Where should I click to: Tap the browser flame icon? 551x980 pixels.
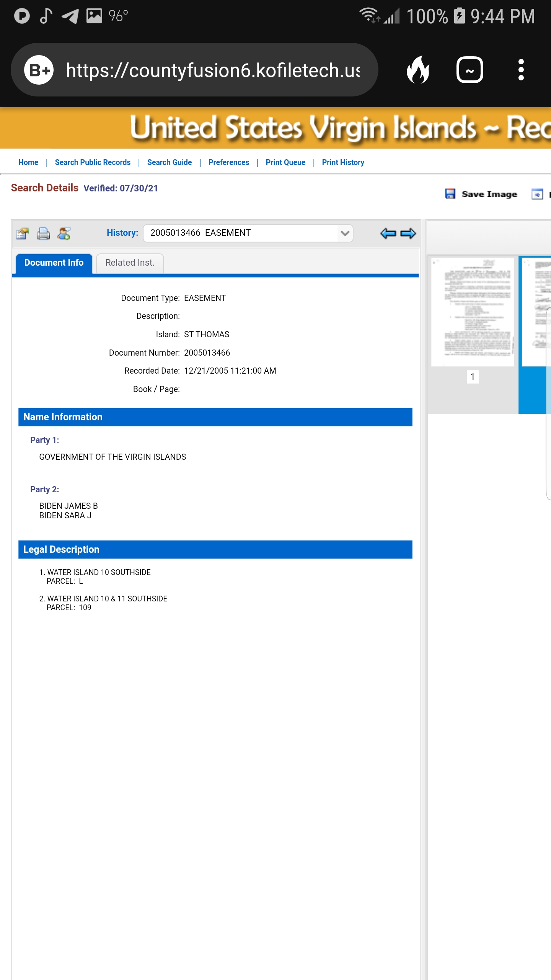pos(418,70)
